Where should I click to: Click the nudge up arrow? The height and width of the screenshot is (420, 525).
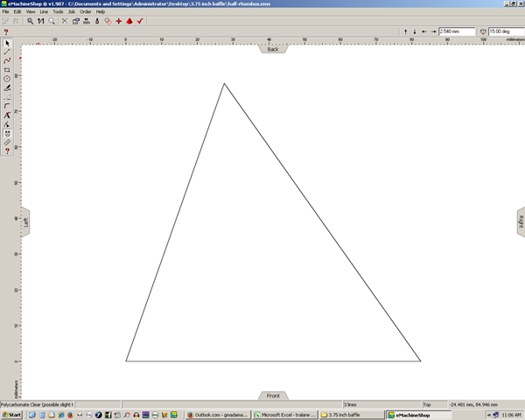click(405, 31)
